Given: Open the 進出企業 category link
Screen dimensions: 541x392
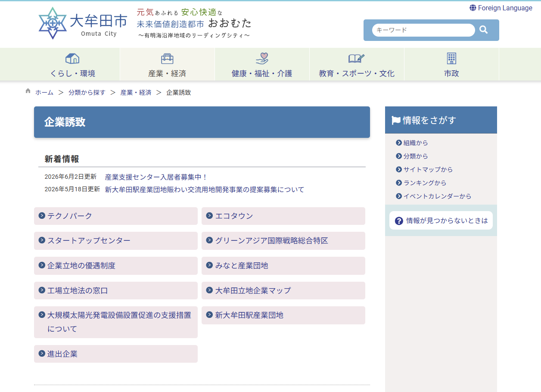Looking at the screenshot, I should coord(115,354).
